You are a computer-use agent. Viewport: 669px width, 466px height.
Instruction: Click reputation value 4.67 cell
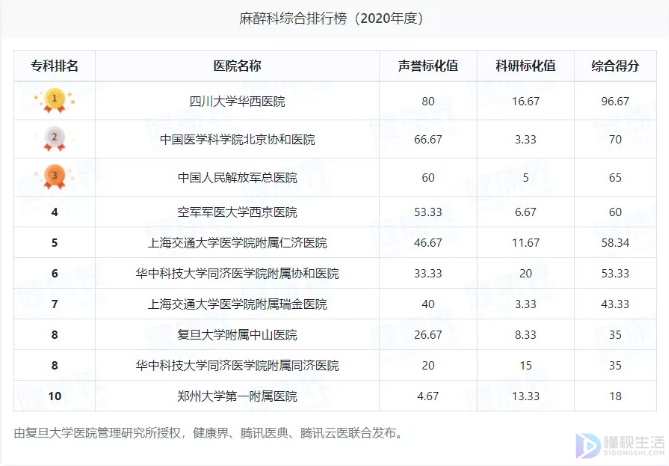tap(428, 396)
